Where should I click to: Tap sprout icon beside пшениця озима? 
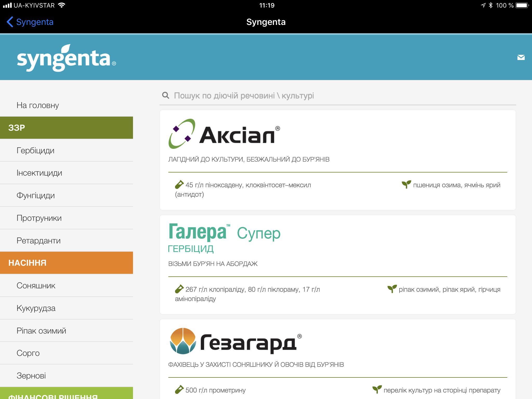coord(406,184)
